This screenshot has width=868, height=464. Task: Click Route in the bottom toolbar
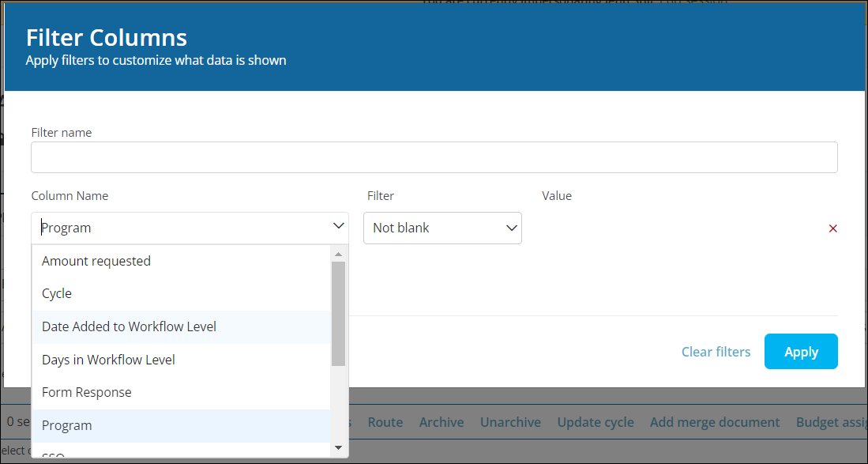tap(385, 422)
